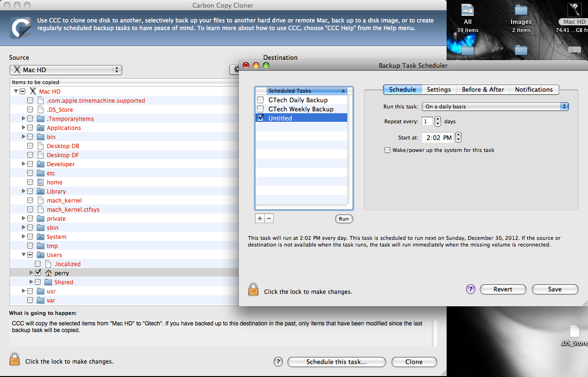Click the Mac HD disk icon in tree
Viewport: 588px width, 377px height.
pyautogui.click(x=33, y=91)
